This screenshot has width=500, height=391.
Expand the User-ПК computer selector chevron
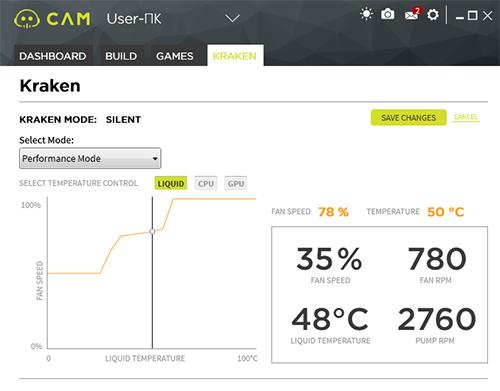tap(232, 18)
